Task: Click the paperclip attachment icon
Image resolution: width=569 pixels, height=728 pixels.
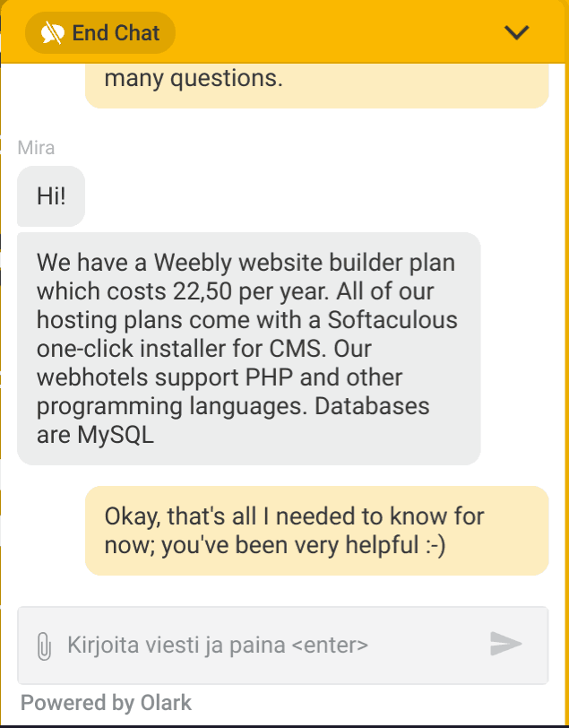Action: coord(44,646)
